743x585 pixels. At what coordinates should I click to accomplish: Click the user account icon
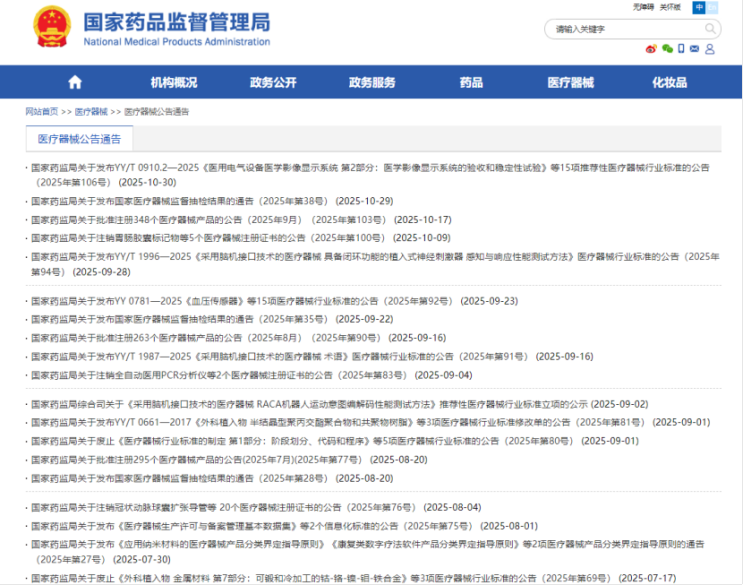711,49
